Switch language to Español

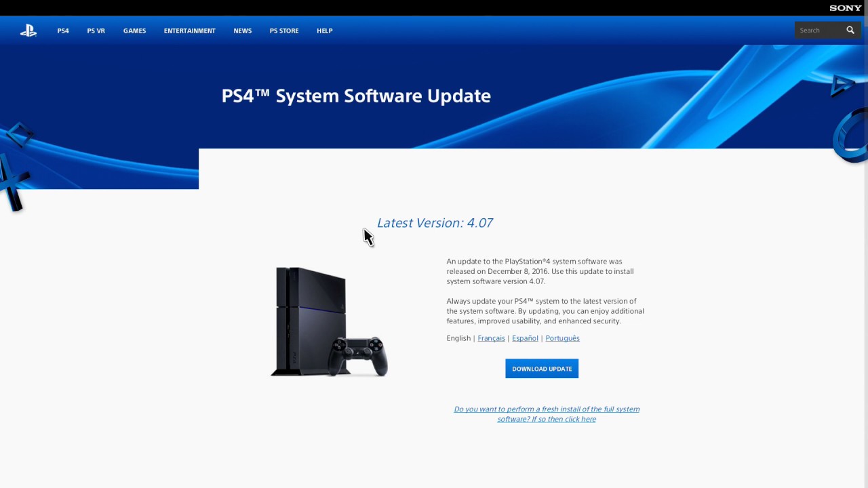pyautogui.click(x=525, y=338)
